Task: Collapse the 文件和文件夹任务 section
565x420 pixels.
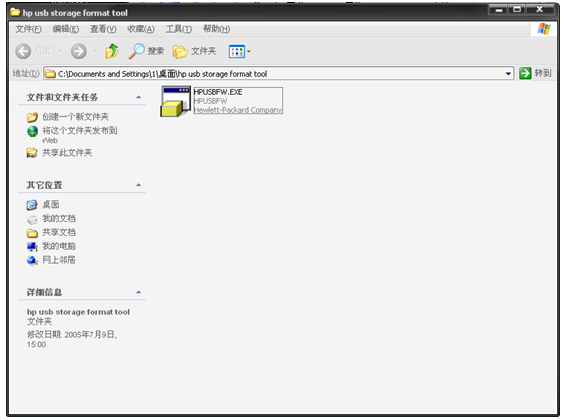Action: [138, 97]
